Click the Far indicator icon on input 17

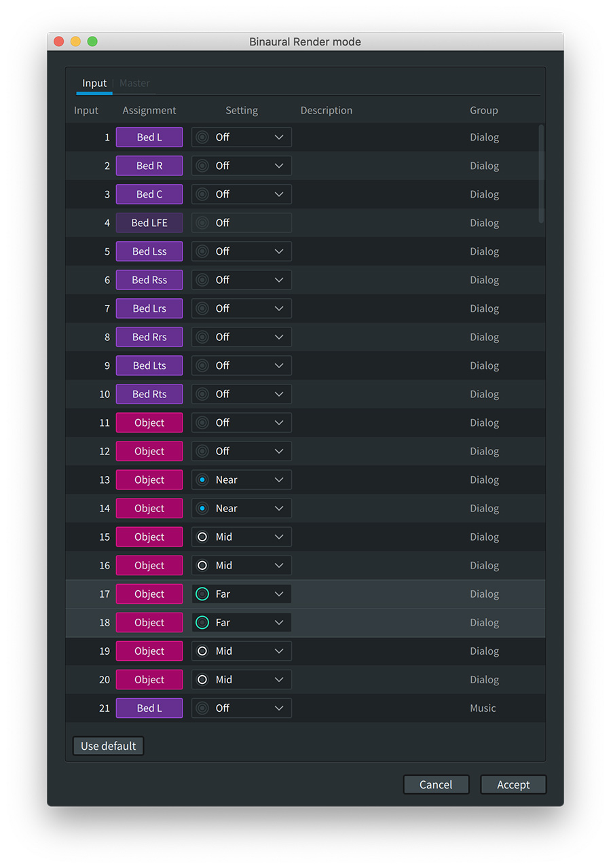[202, 594]
